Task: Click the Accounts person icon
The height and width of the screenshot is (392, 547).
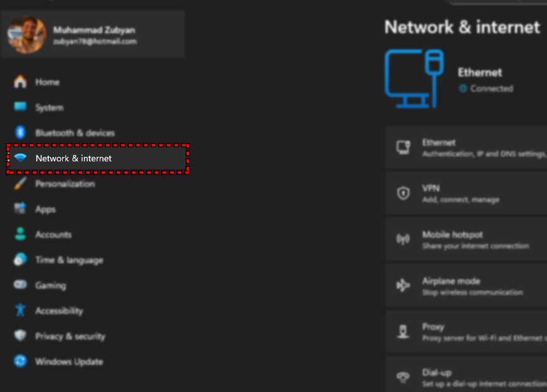Action: [x=20, y=234]
